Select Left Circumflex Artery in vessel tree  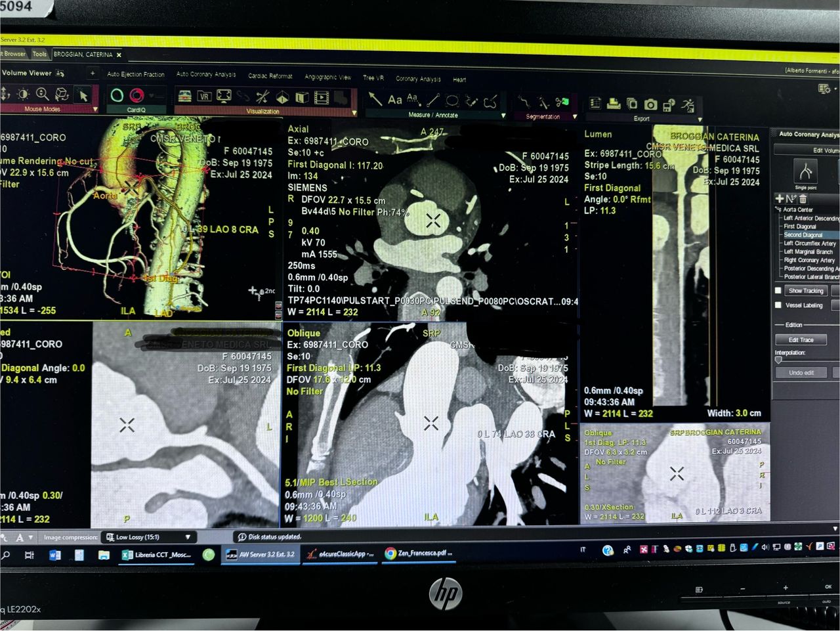click(x=809, y=243)
